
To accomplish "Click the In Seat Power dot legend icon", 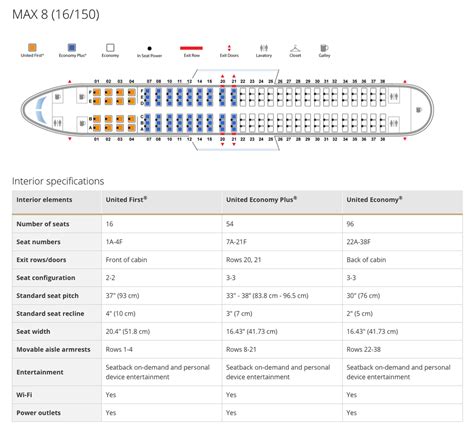I will point(149,49).
